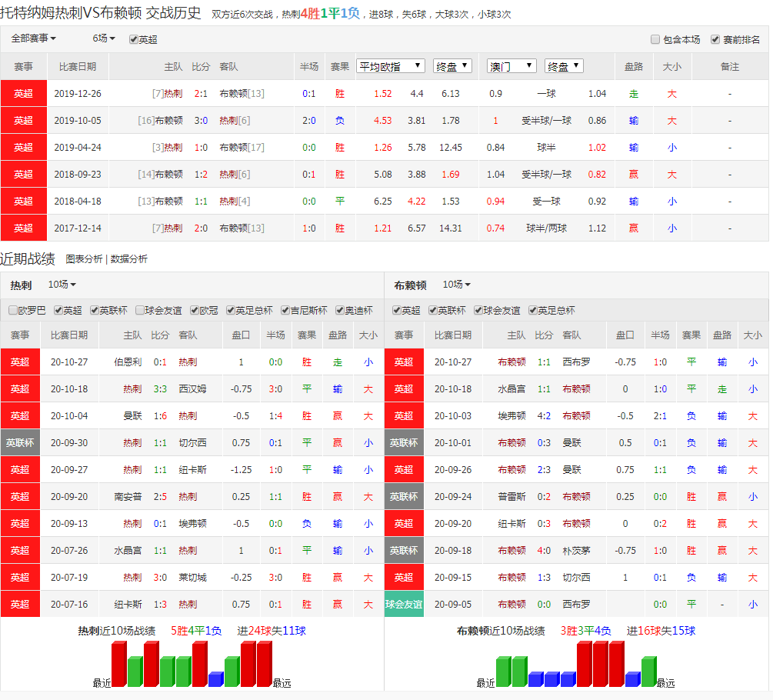Click the 普雷斯 team name

coord(511,496)
